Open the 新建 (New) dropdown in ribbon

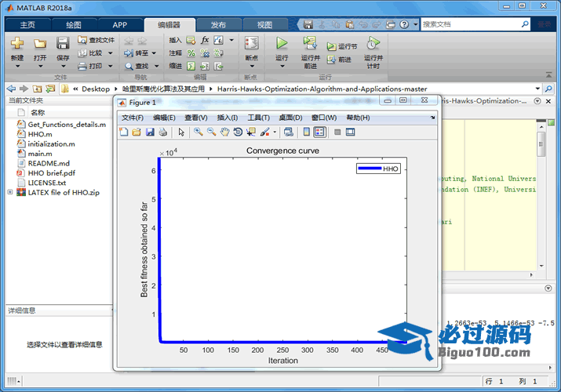[17, 66]
